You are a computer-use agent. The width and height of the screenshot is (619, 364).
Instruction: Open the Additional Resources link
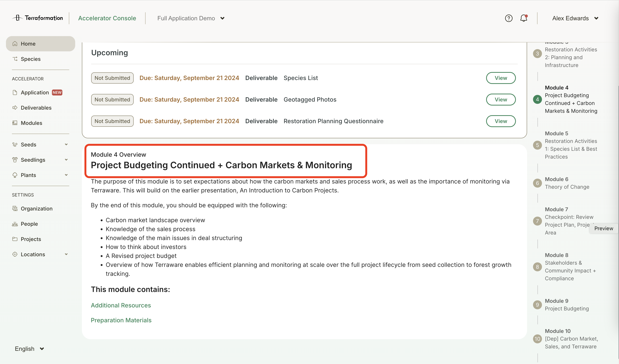coord(121,305)
